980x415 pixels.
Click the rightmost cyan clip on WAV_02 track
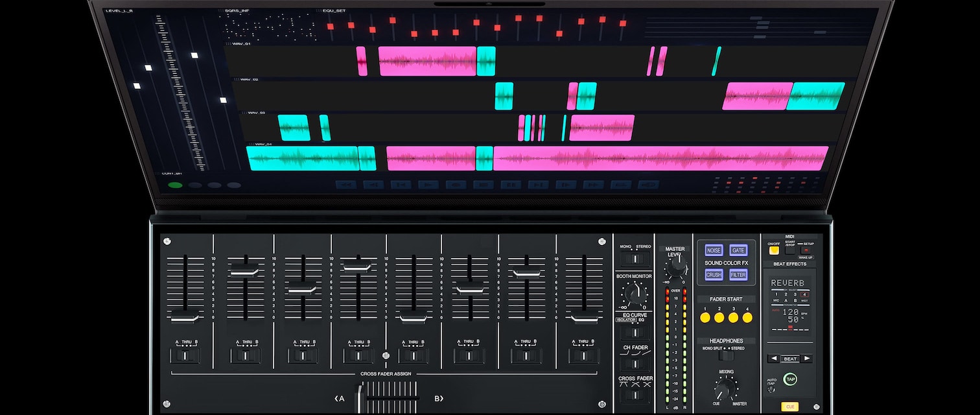tap(816, 96)
